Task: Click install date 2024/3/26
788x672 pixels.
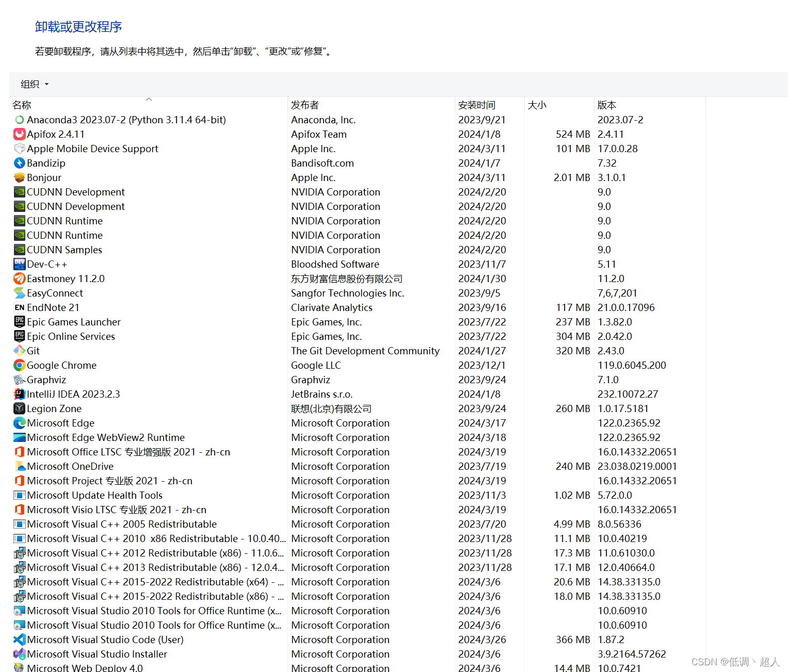Action: pyautogui.click(x=482, y=640)
